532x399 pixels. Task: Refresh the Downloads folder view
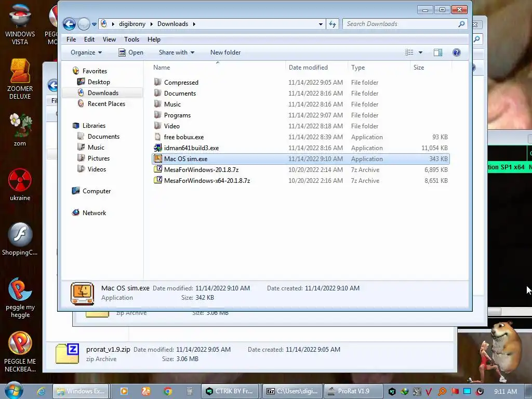pos(332,24)
